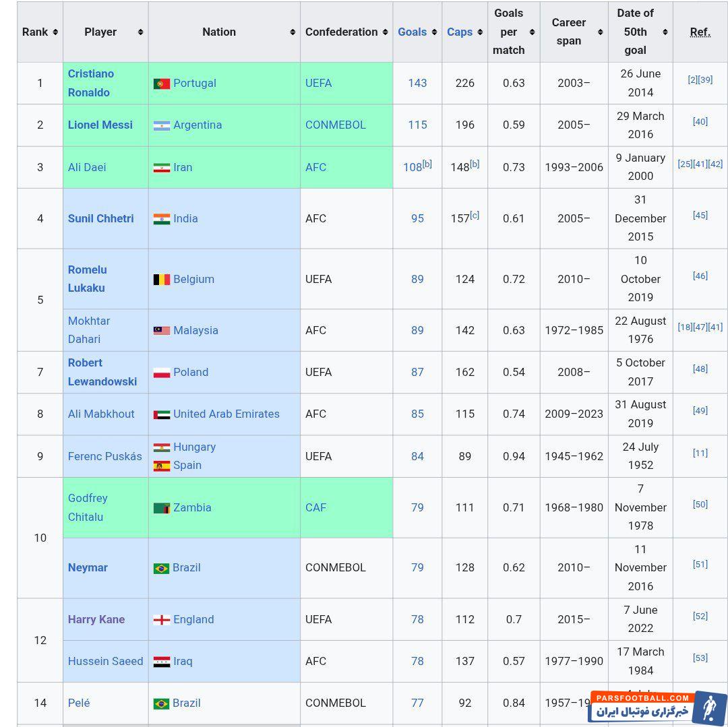This screenshot has width=728, height=727.
Task: Open reference [45] for Sunil Chhetri
Action: click(700, 215)
